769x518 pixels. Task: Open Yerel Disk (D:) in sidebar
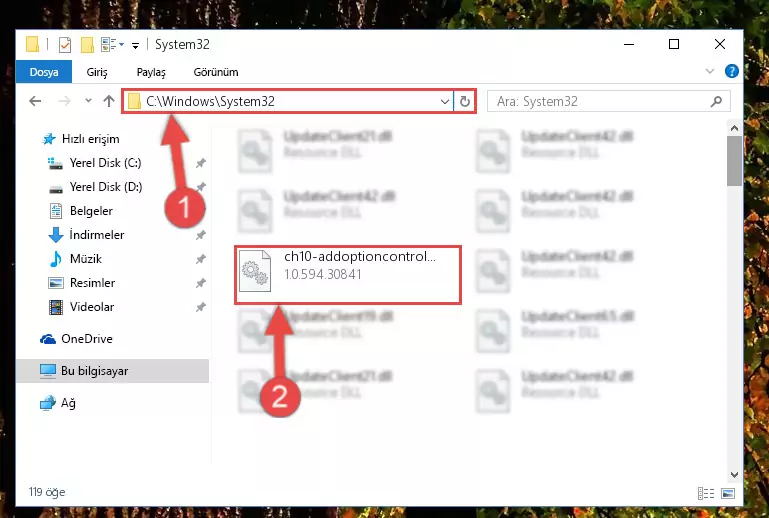coord(106,187)
